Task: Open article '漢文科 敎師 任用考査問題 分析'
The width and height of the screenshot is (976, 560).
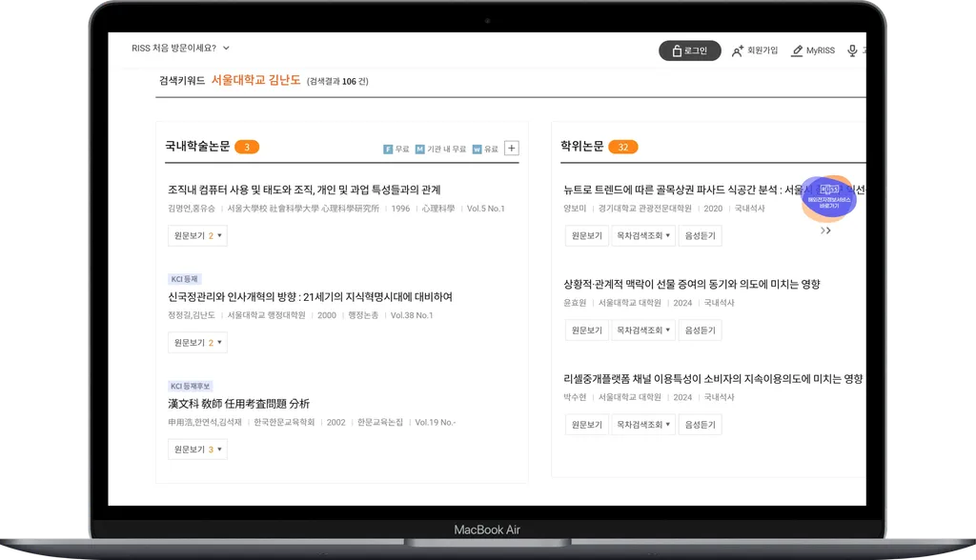Action: tap(238, 404)
